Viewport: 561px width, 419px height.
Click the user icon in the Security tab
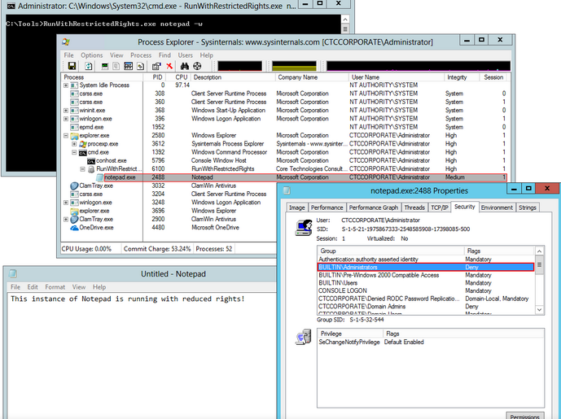[x=303, y=228]
